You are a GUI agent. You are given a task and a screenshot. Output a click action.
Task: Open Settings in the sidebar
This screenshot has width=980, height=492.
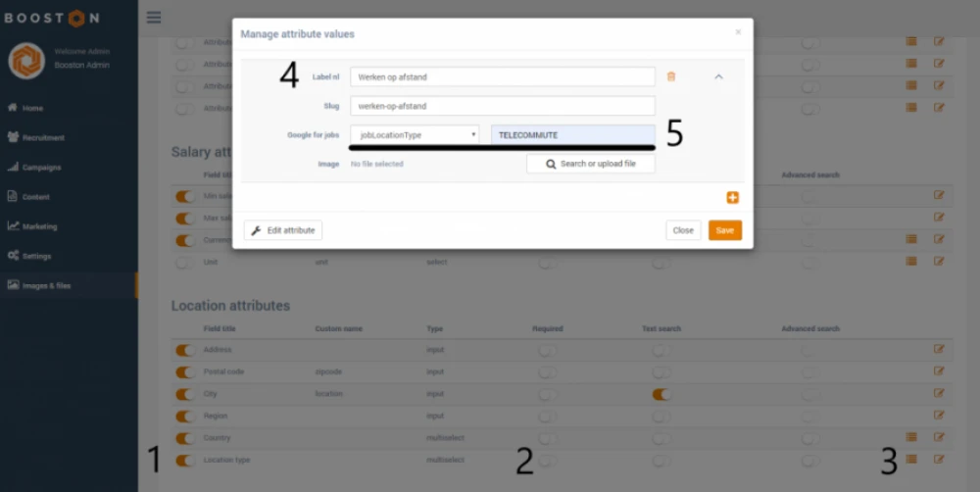coord(36,256)
